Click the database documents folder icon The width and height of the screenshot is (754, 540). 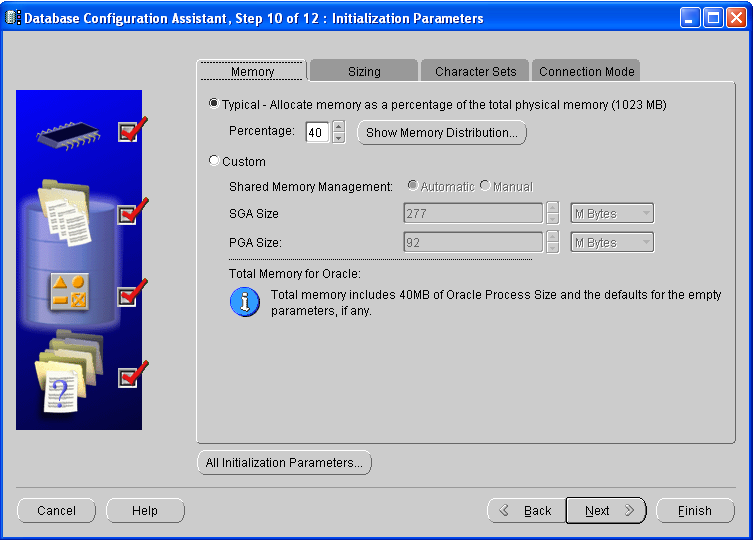pyautogui.click(x=64, y=213)
